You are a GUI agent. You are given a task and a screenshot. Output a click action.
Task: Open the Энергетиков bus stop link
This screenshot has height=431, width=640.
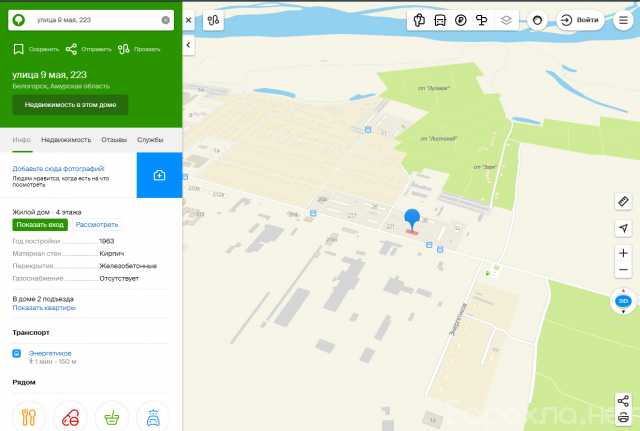pos(50,353)
